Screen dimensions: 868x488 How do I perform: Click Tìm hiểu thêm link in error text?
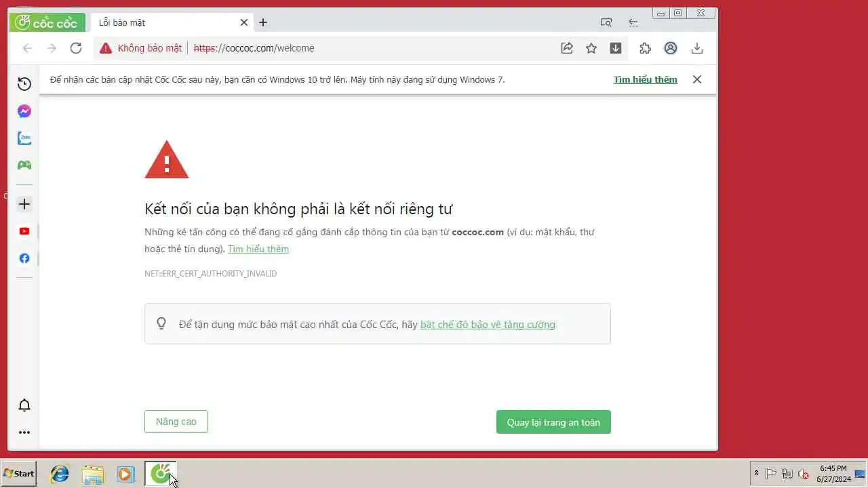pyautogui.click(x=258, y=249)
